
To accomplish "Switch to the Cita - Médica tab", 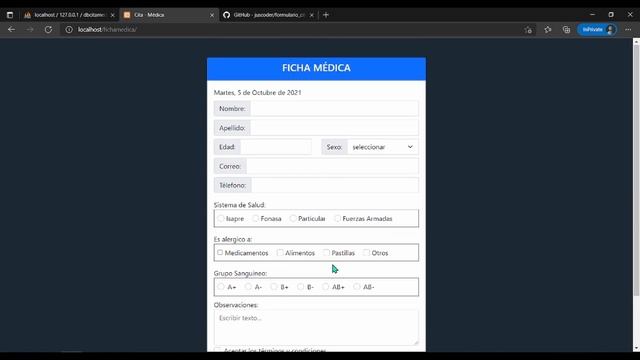I will [x=168, y=15].
